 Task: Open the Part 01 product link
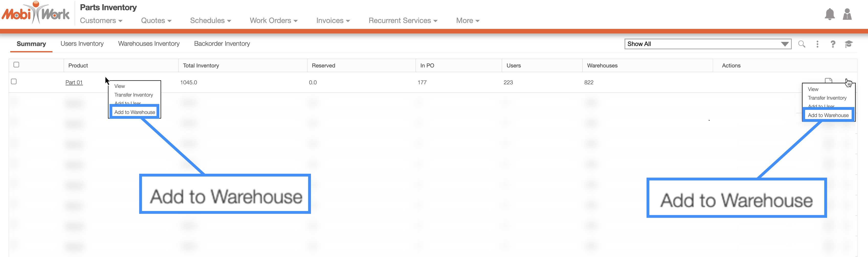(x=74, y=83)
